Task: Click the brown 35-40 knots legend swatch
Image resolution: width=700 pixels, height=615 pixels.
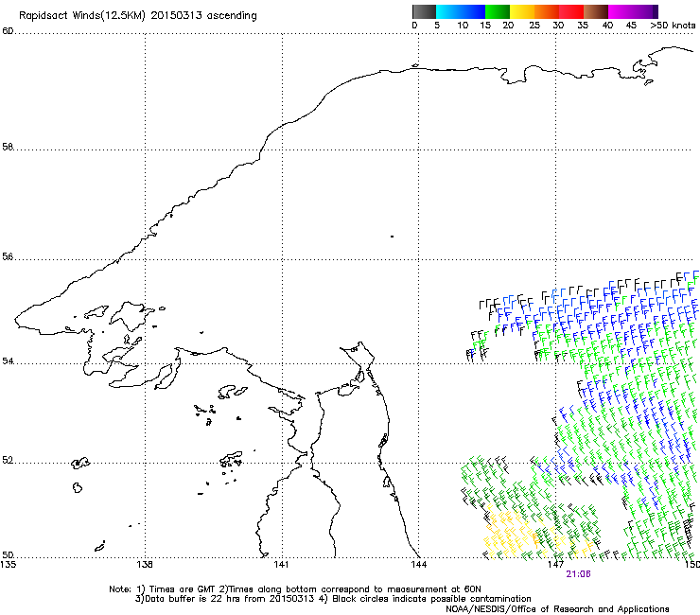Action: click(x=596, y=11)
